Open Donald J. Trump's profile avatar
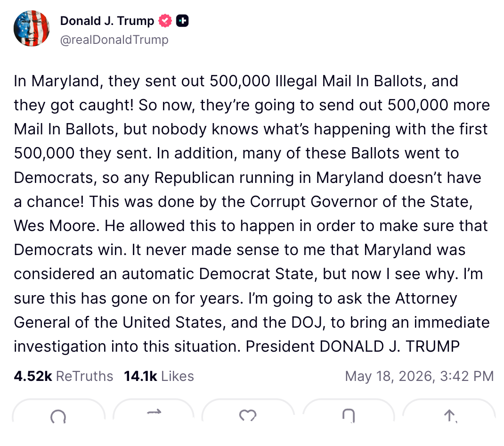 (32, 28)
